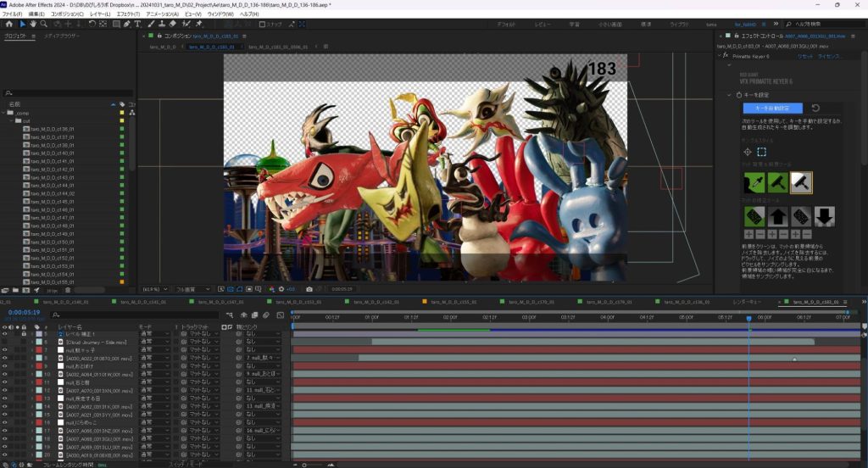Click the Primatte clean foreground roller tool

point(801,183)
